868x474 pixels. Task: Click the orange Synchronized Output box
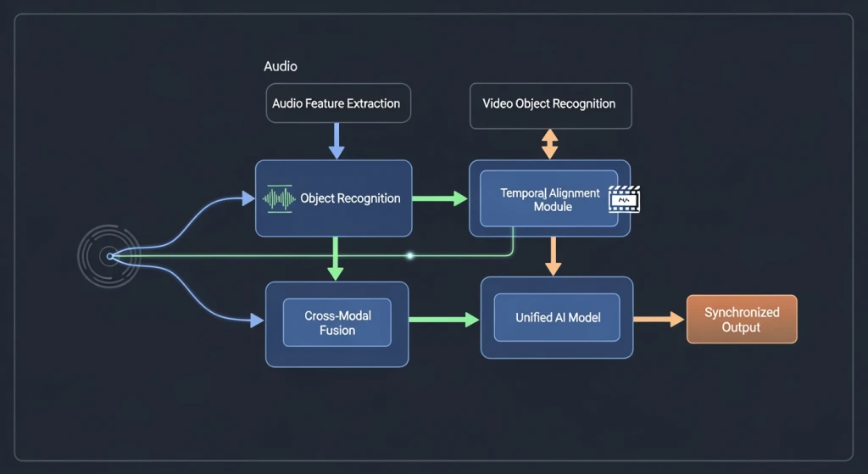pyautogui.click(x=742, y=319)
